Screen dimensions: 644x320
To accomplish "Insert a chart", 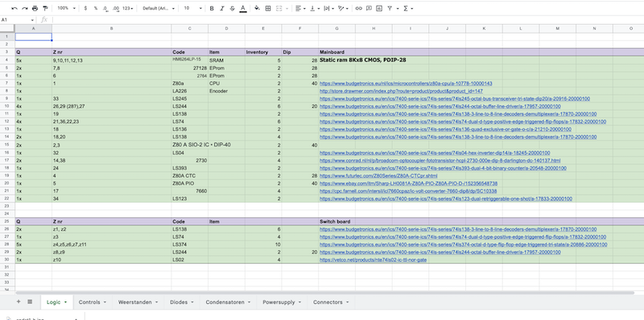I will click(x=379, y=8).
